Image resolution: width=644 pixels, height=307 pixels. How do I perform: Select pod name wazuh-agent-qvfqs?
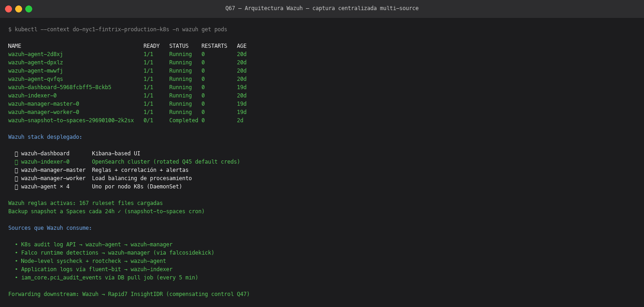pyautogui.click(x=35, y=79)
